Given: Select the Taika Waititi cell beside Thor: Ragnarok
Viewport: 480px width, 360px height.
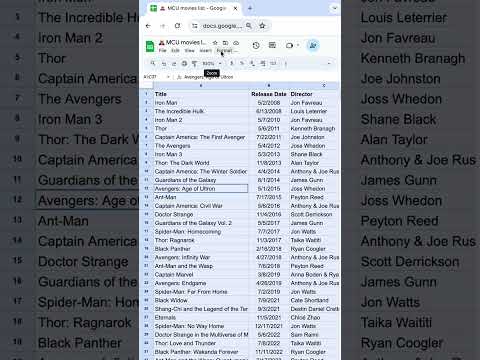Looking at the screenshot, I should click(314, 240).
